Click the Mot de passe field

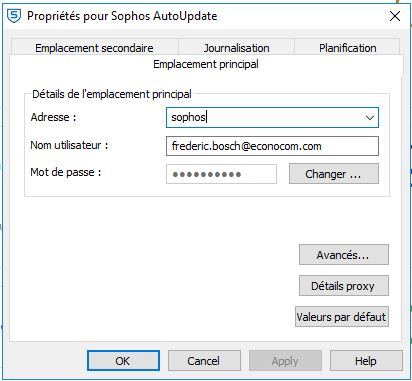click(221, 174)
